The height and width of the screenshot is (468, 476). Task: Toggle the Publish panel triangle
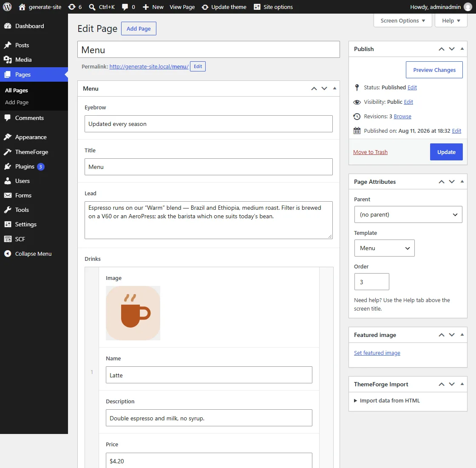462,49
